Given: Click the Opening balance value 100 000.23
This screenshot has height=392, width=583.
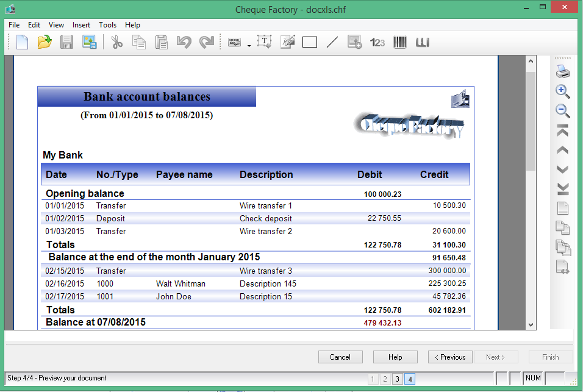Looking at the screenshot, I should [382, 194].
